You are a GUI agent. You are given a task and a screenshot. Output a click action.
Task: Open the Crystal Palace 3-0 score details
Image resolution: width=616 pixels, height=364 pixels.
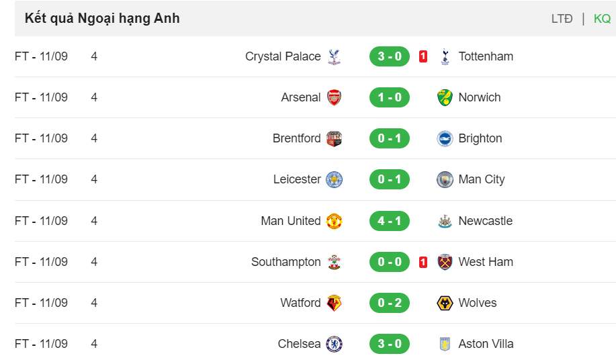pos(390,56)
